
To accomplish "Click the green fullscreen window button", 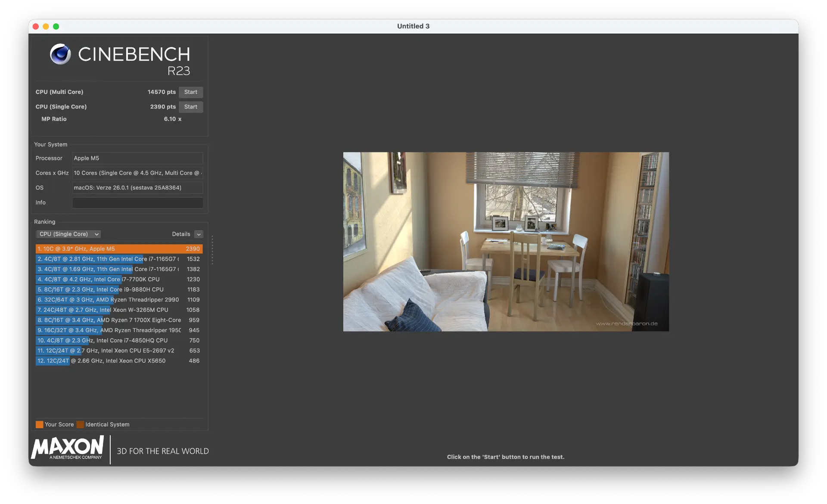I will [56, 26].
